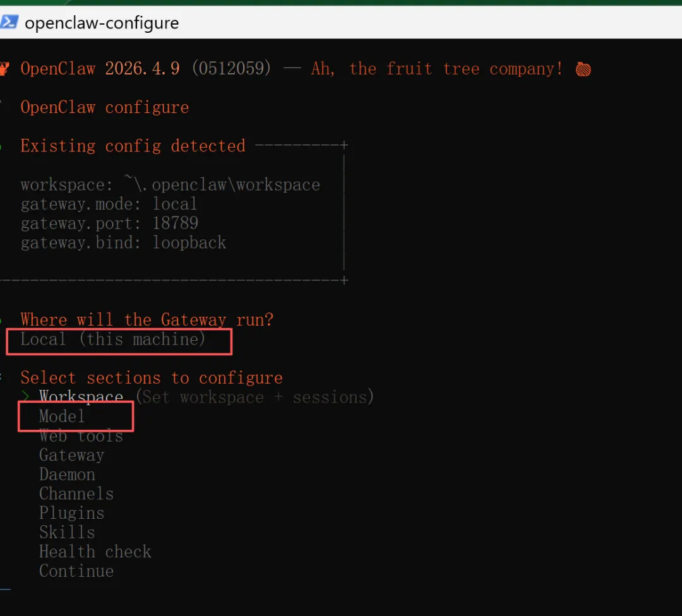Click the green selection arrow beside Workspace

coord(25,396)
